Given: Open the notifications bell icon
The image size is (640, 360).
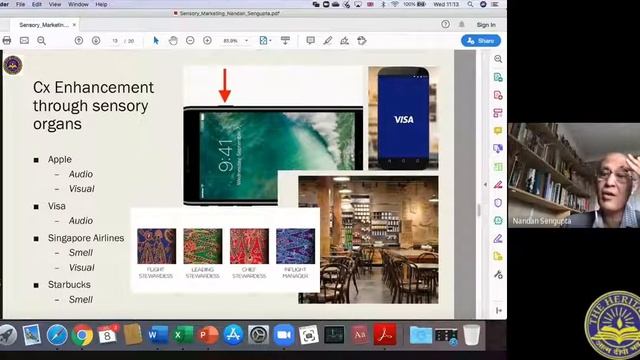Looking at the screenshot, I should click(462, 24).
